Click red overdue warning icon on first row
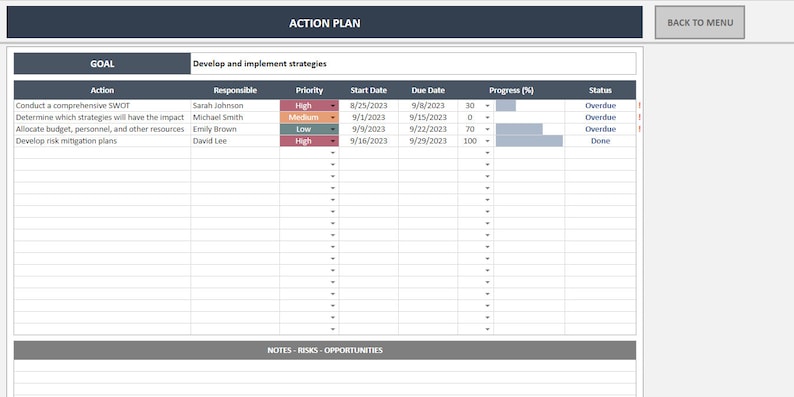 (x=640, y=106)
